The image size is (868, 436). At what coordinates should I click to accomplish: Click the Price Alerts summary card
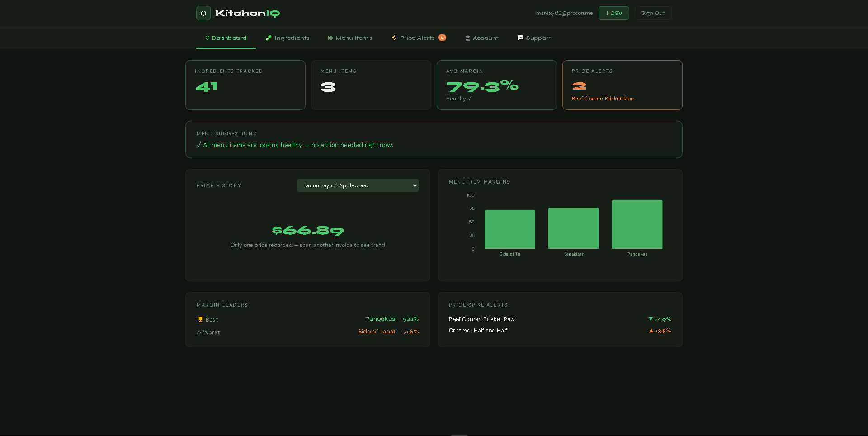623,85
